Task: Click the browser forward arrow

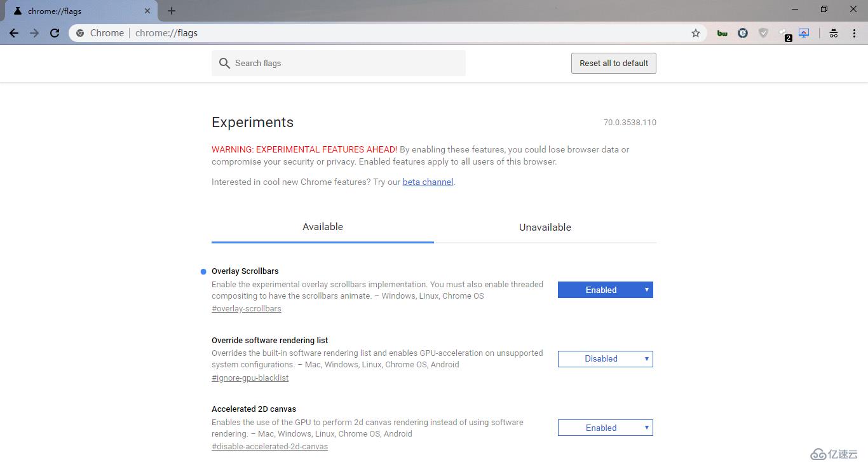Action: click(x=34, y=33)
